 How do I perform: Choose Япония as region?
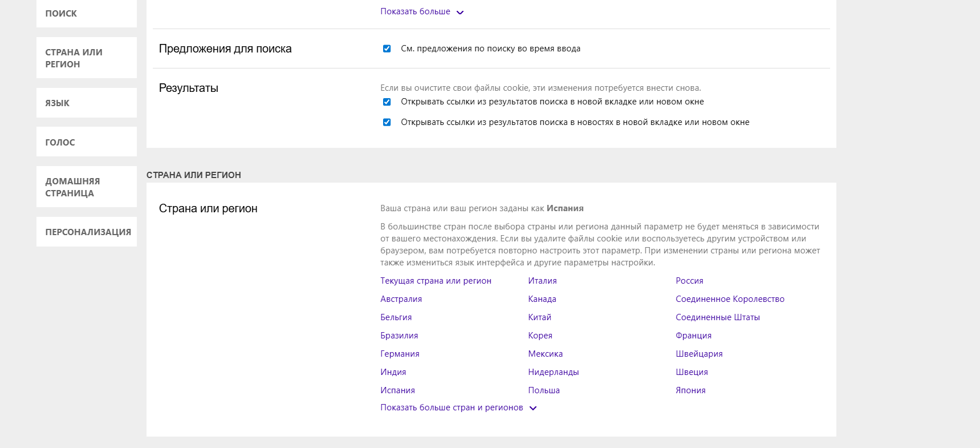click(x=690, y=390)
